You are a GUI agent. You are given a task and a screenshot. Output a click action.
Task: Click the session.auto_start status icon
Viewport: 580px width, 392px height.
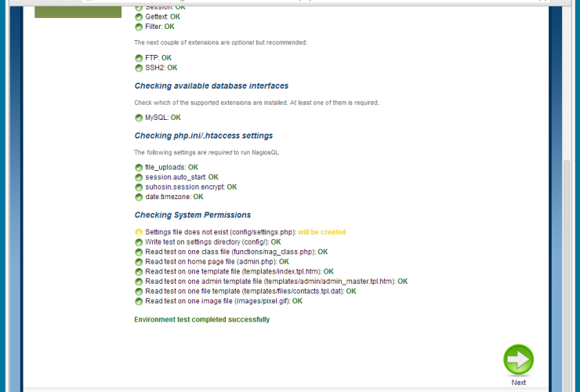[x=139, y=177]
